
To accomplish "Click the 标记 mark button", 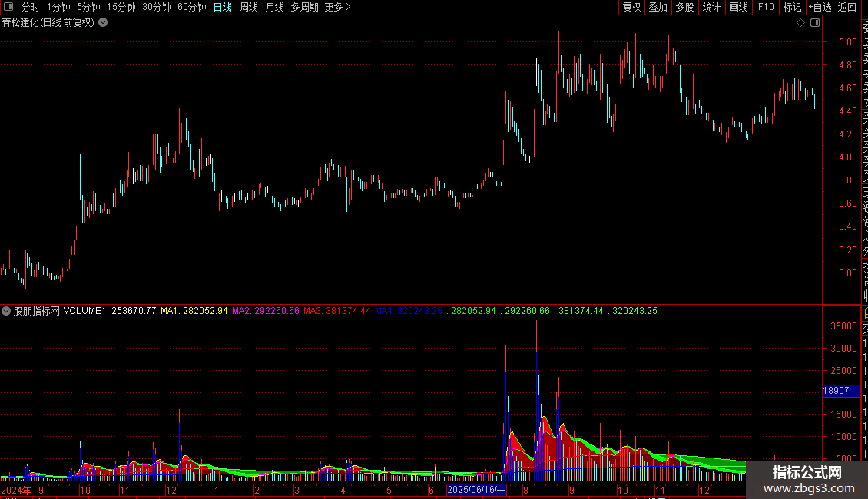I will coord(792,7).
